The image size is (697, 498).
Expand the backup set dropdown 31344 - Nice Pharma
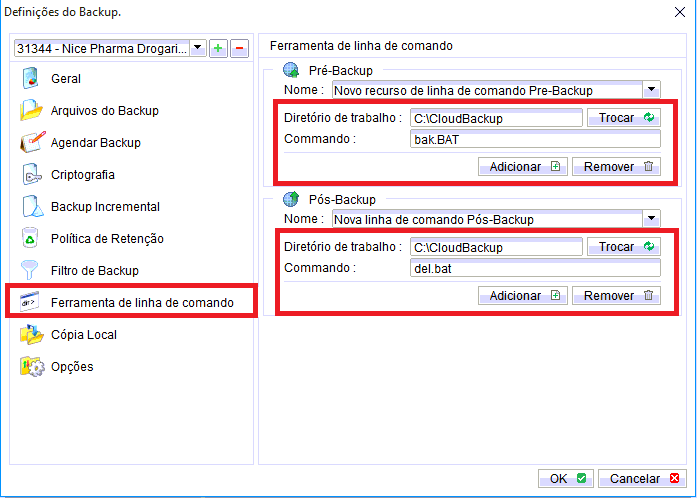197,48
